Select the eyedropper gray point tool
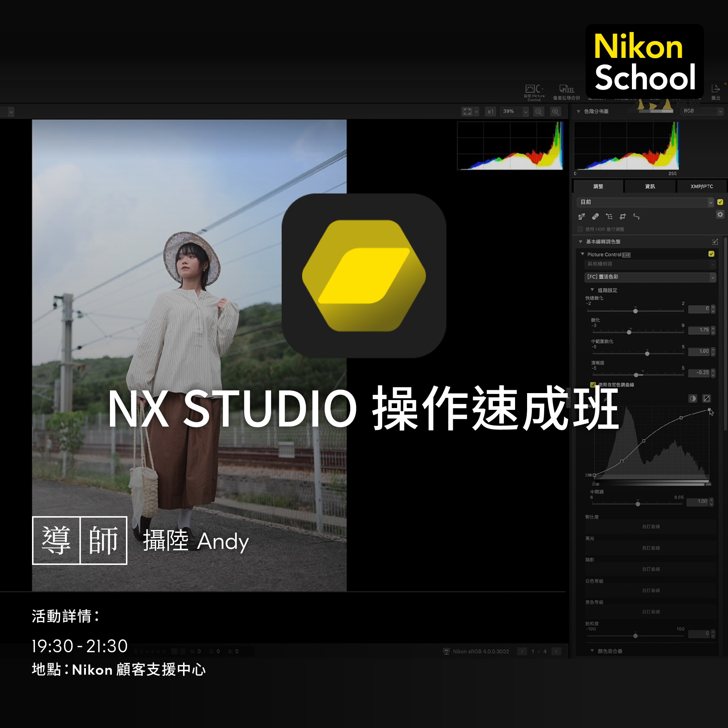Image resolution: width=728 pixels, height=728 pixels. 581,216
